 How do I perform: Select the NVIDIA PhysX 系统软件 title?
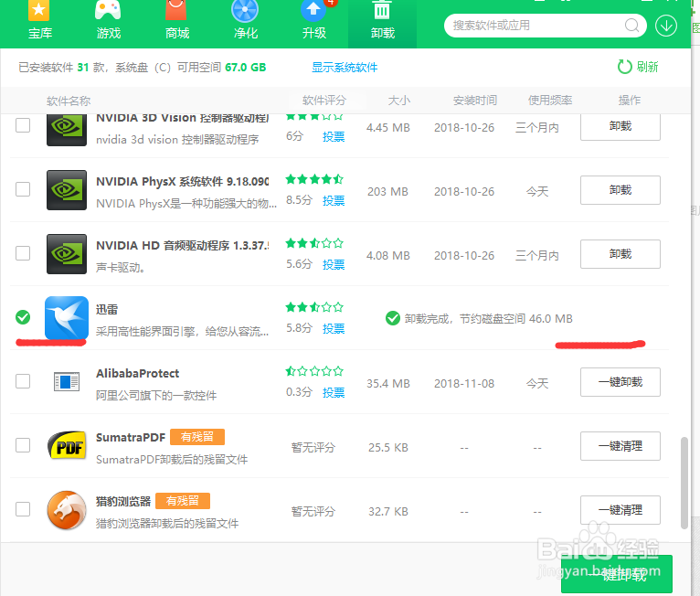point(182,182)
